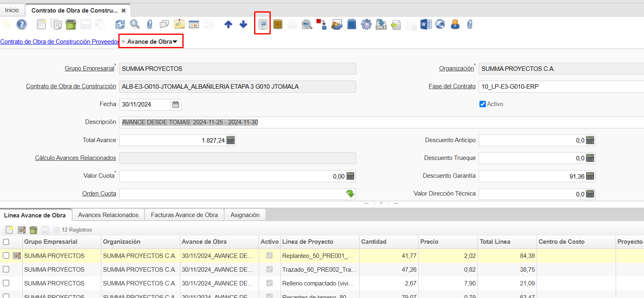This screenshot has width=644, height=298.
Task: Click the Microsoft Word export icon
Action: tap(426, 25)
